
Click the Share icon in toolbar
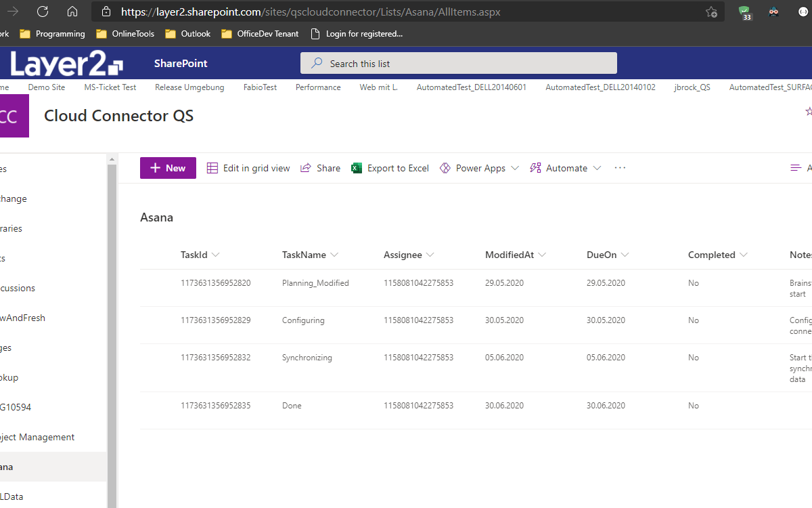pyautogui.click(x=306, y=168)
